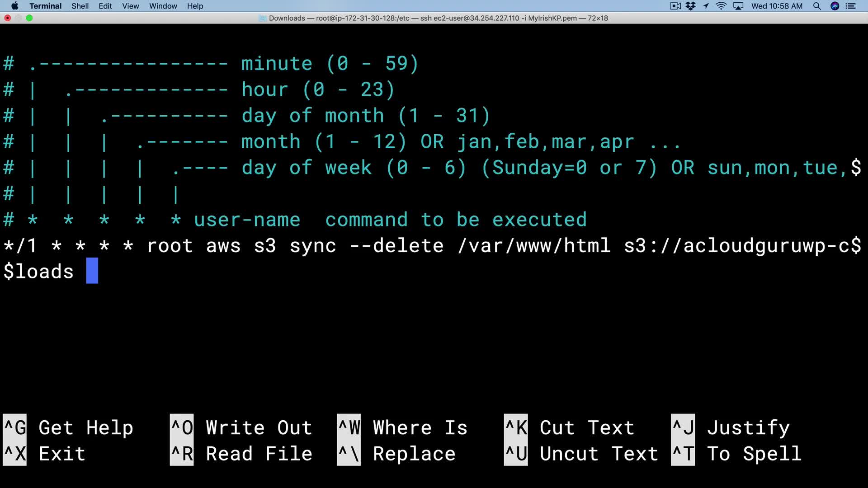Launch Siri from menu bar

pos(835,6)
